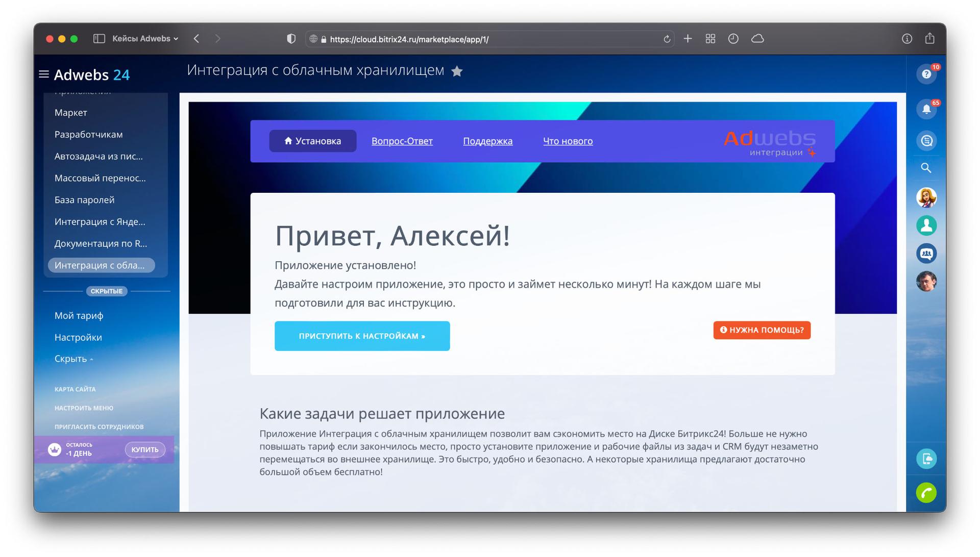Click the СКРЫТЫЕ section divider
This screenshot has width=980, height=557.
pos(106,291)
